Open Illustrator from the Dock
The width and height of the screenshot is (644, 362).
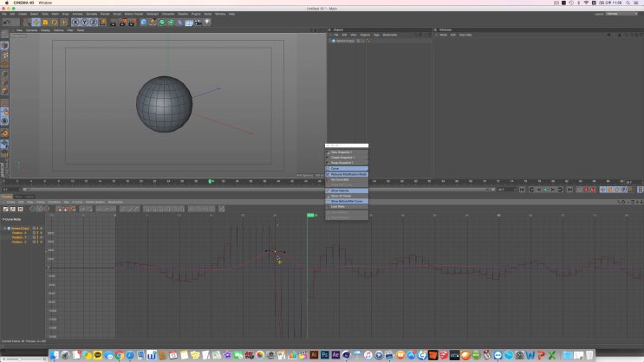pyautogui.click(x=314, y=354)
